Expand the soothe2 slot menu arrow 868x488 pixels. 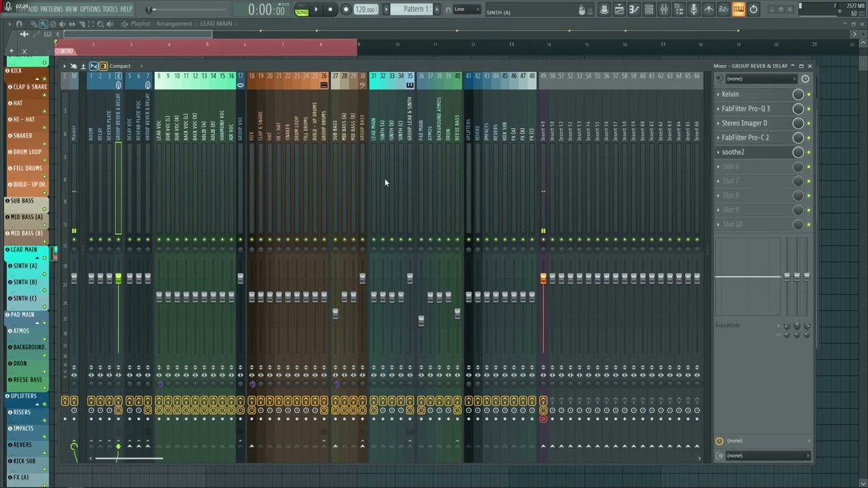(x=718, y=152)
